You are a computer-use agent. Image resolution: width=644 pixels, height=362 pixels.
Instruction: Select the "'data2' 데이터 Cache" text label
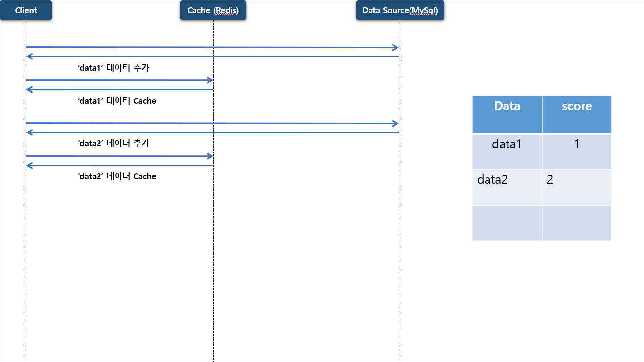coord(117,176)
